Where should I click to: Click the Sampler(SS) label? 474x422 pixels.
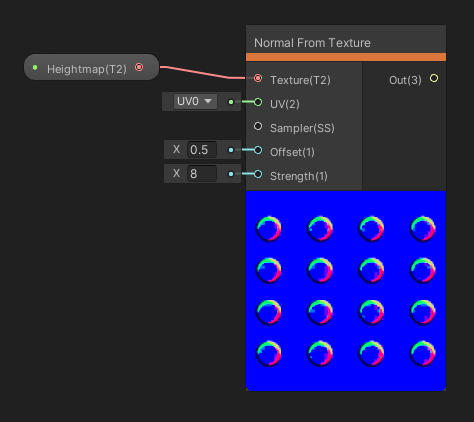click(302, 128)
